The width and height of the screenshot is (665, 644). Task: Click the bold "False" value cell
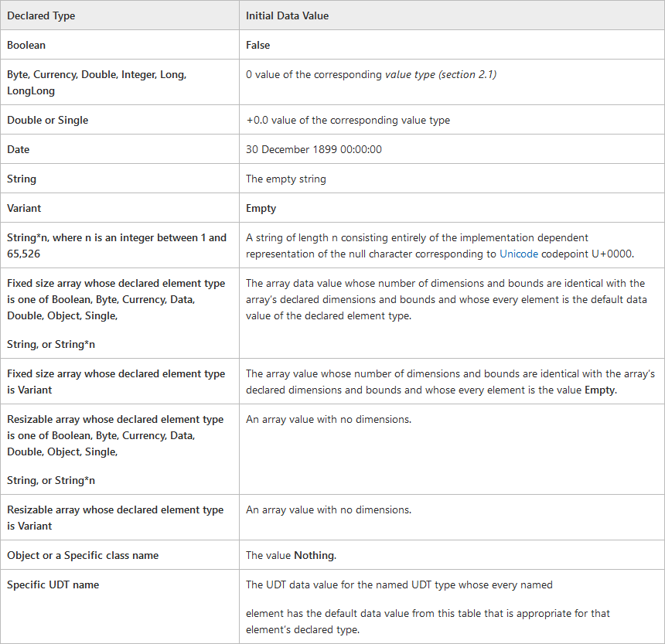[x=258, y=45]
